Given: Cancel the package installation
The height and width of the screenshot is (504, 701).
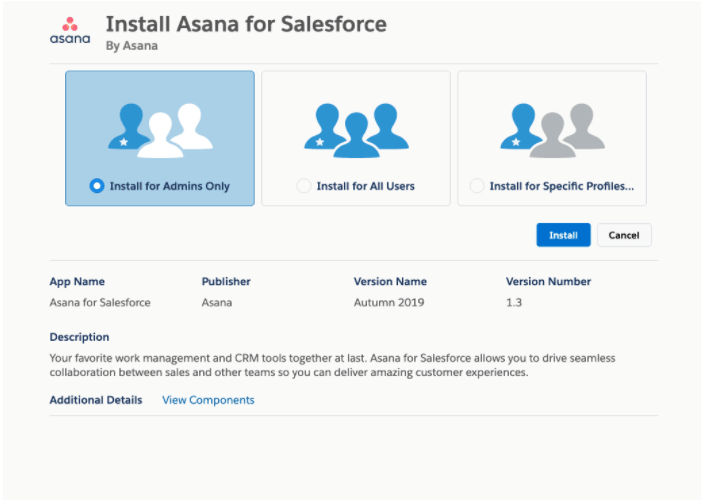Looking at the screenshot, I should click(x=624, y=235).
